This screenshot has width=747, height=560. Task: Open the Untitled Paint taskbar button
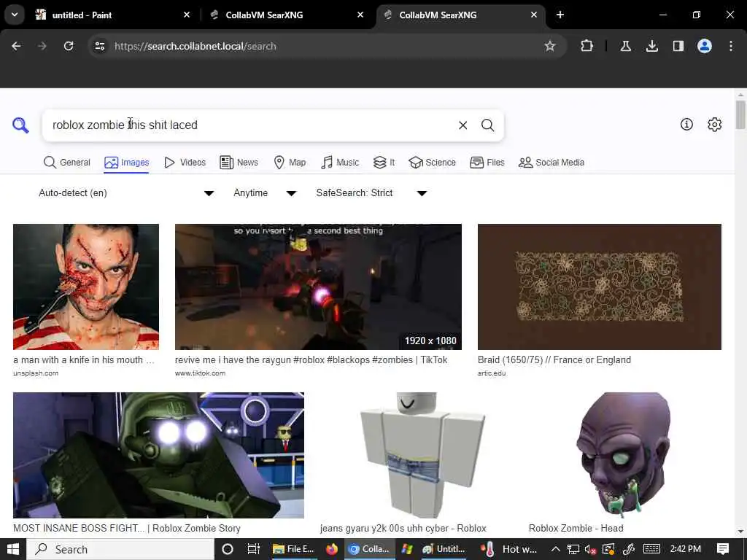point(444,549)
